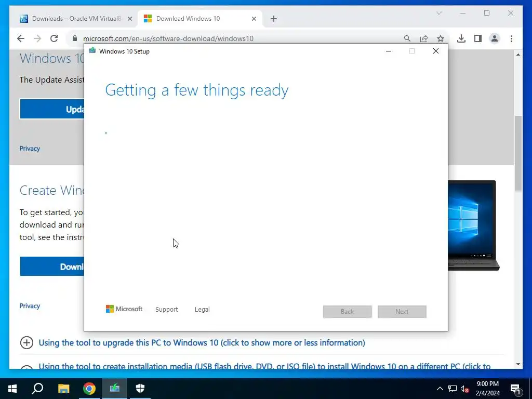The height and width of the screenshot is (399, 532).
Task: Open the Windows Start menu
Action: tap(12, 389)
